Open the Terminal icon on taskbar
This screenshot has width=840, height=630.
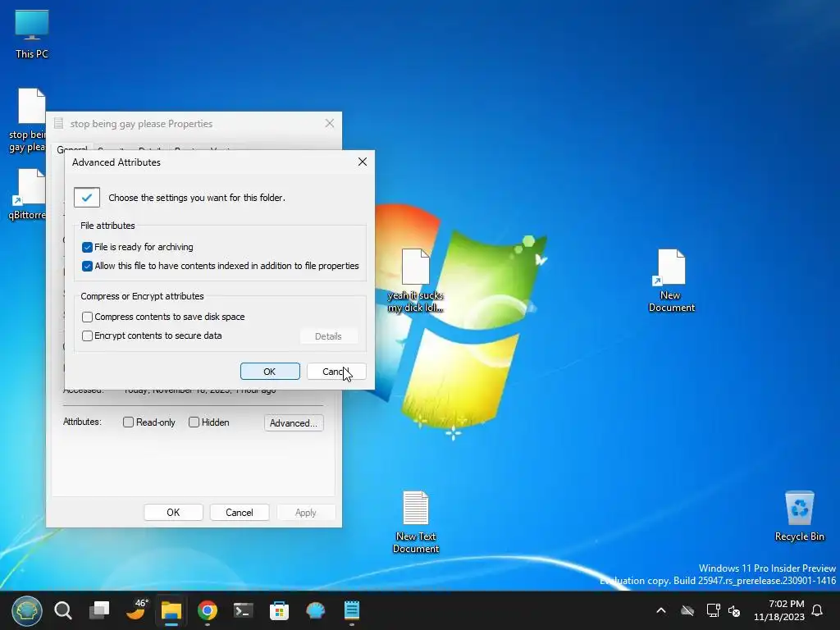pyautogui.click(x=243, y=610)
